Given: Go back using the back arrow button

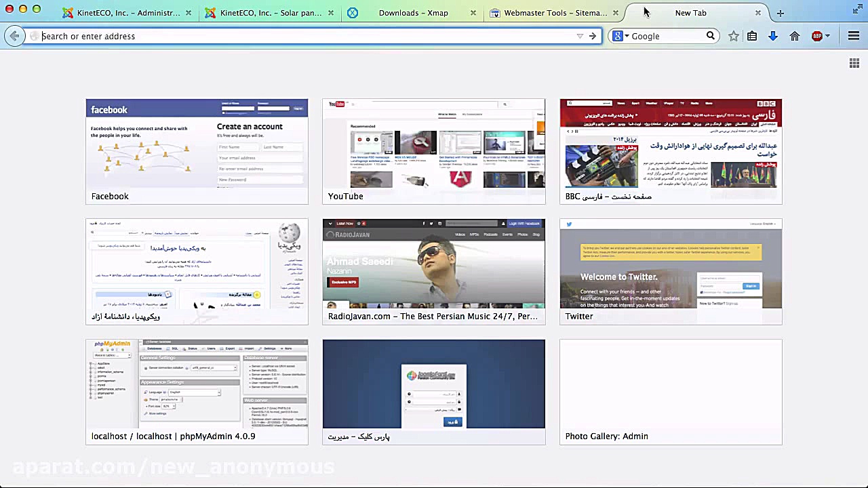Looking at the screenshot, I should 14,36.
